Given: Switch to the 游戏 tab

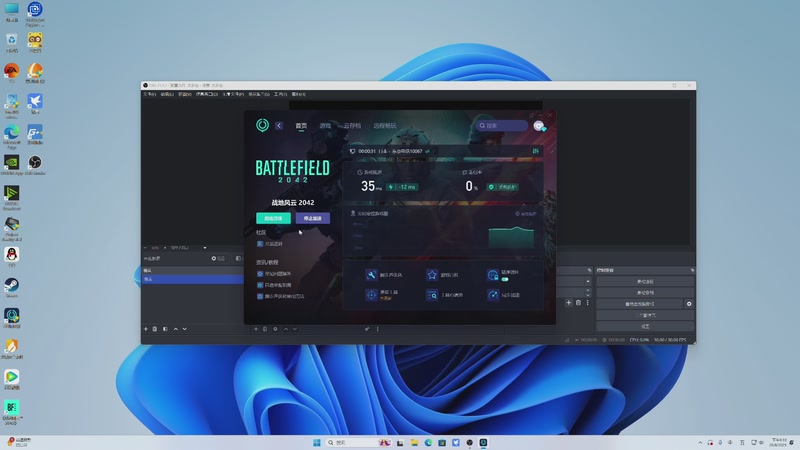Looking at the screenshot, I should pos(325,126).
